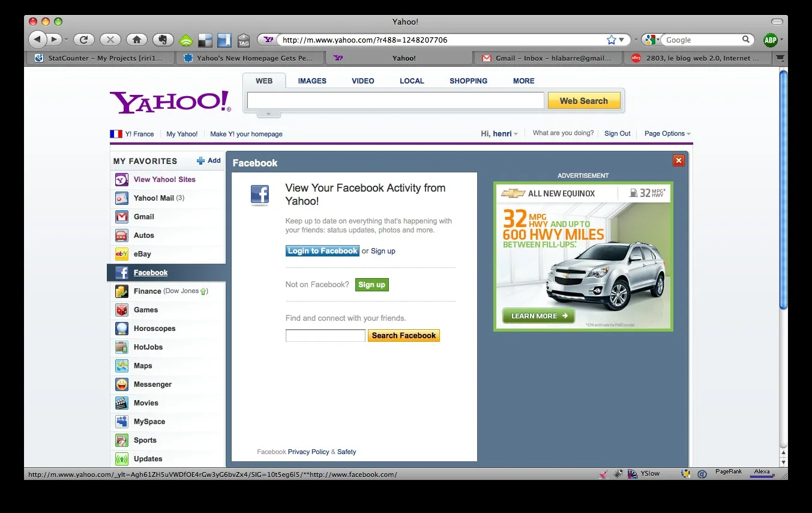This screenshot has width=812, height=513.
Task: Click the Sign Out link
Action: point(618,133)
